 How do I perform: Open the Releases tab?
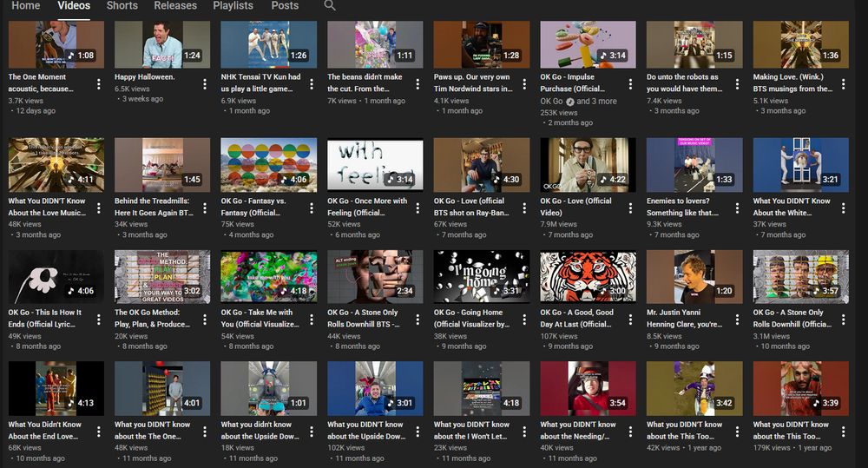point(175,5)
